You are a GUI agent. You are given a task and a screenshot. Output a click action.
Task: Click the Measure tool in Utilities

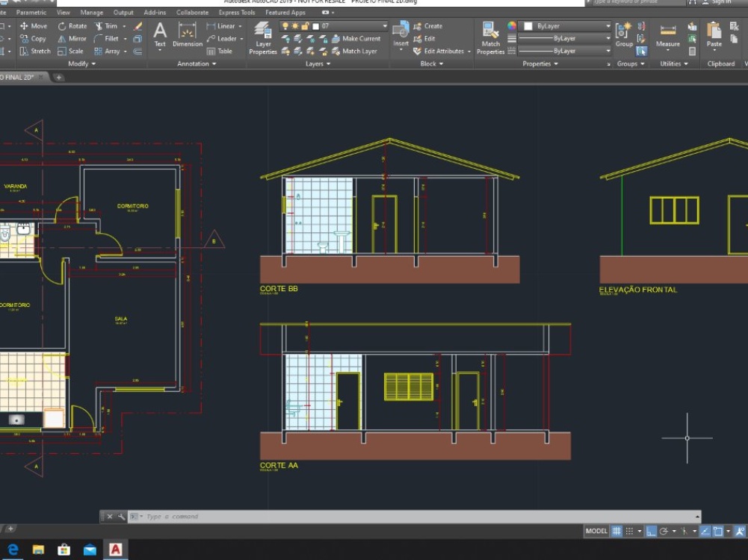coord(667,34)
